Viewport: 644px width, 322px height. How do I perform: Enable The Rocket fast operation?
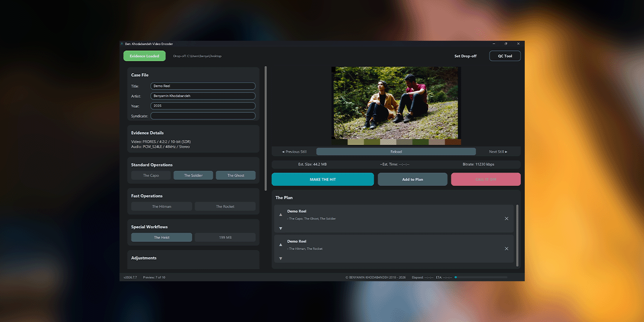point(225,206)
